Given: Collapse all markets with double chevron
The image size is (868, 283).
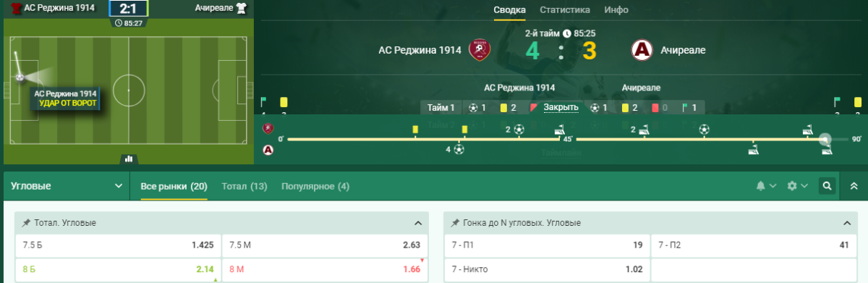Looking at the screenshot, I should (854, 186).
